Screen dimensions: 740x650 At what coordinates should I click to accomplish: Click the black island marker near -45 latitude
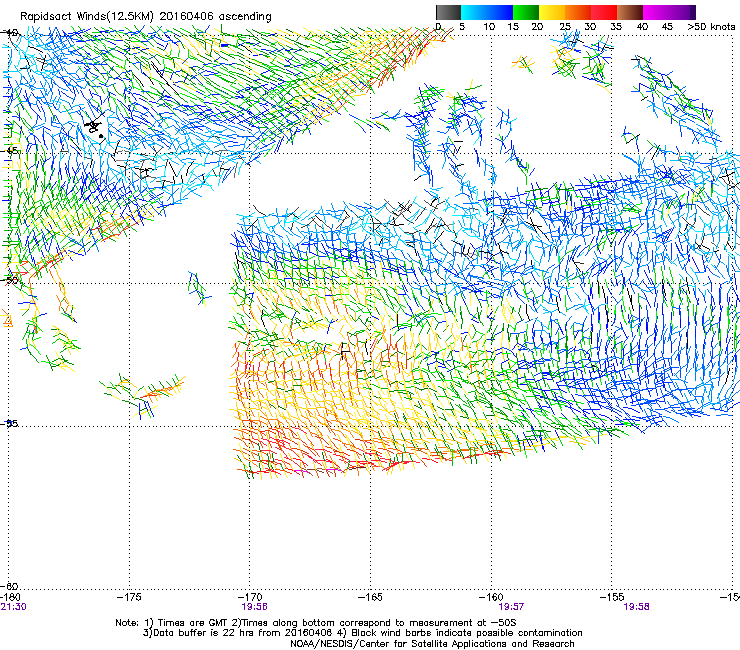pyautogui.click(x=94, y=128)
